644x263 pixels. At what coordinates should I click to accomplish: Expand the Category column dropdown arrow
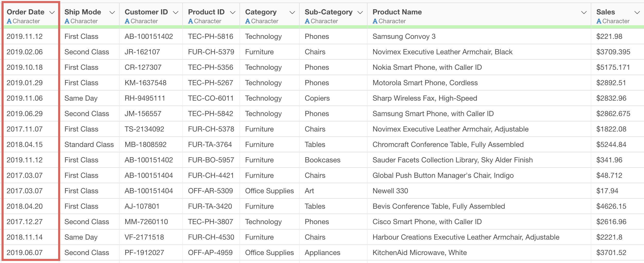[x=292, y=12]
